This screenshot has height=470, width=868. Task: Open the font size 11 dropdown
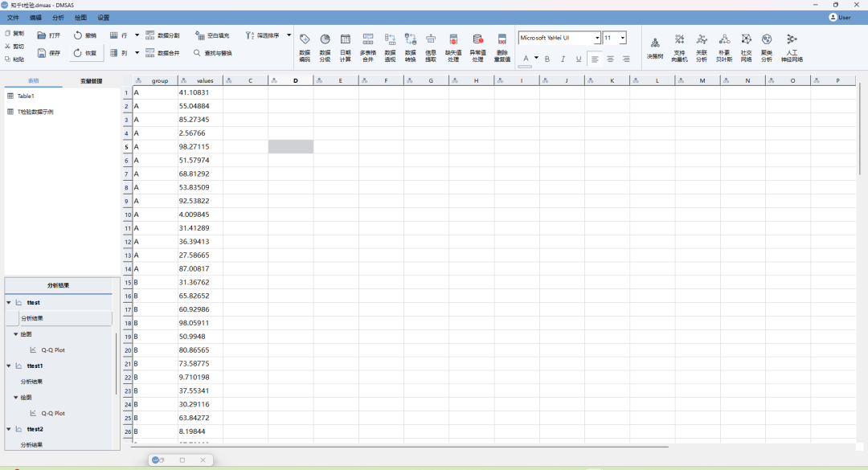622,38
